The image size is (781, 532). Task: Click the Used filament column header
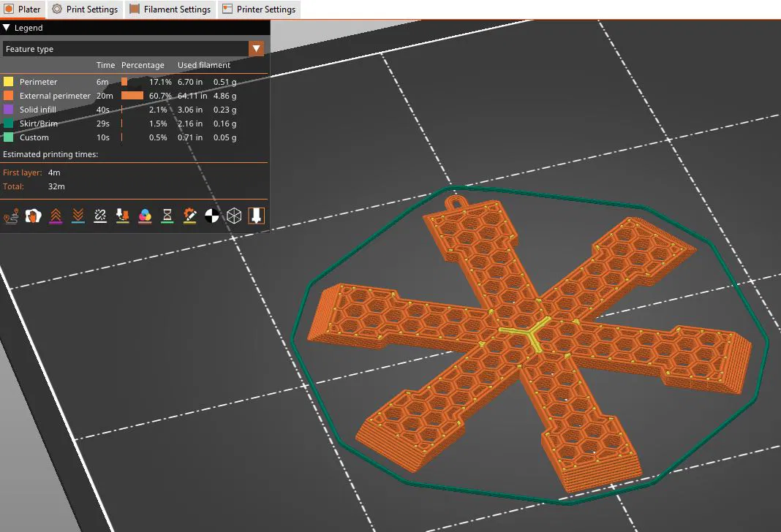pos(204,65)
